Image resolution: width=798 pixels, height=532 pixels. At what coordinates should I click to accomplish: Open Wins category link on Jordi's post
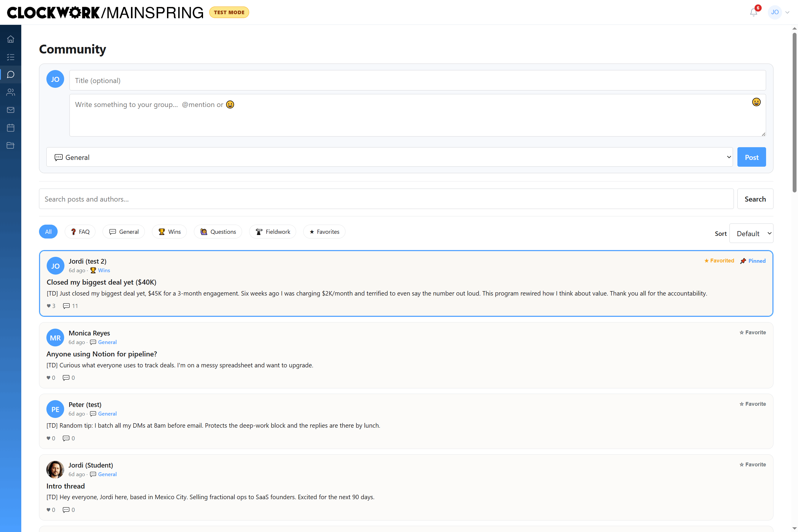click(x=104, y=270)
